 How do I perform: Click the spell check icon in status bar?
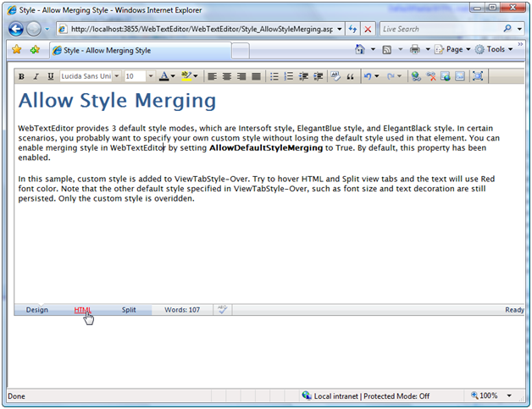(222, 310)
